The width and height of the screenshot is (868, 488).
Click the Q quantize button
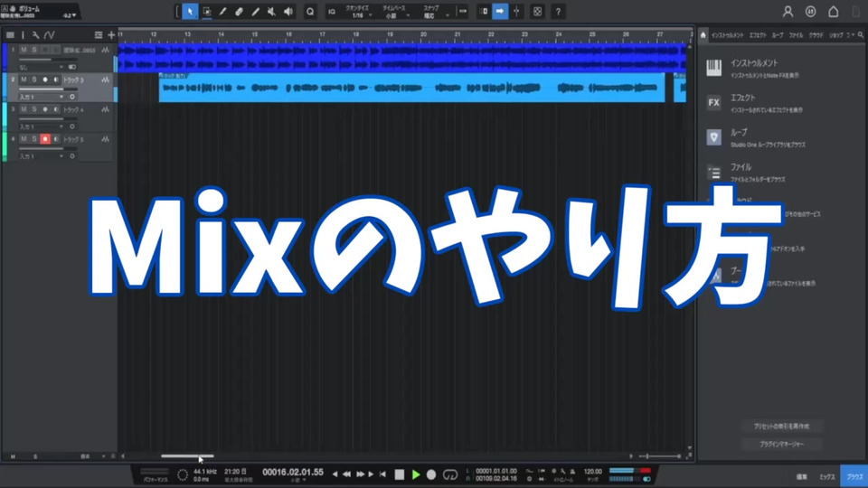(x=310, y=11)
